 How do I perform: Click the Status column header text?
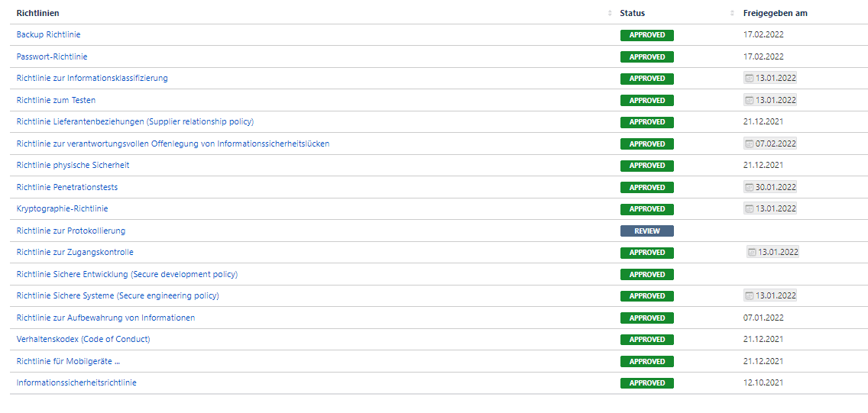[632, 14]
